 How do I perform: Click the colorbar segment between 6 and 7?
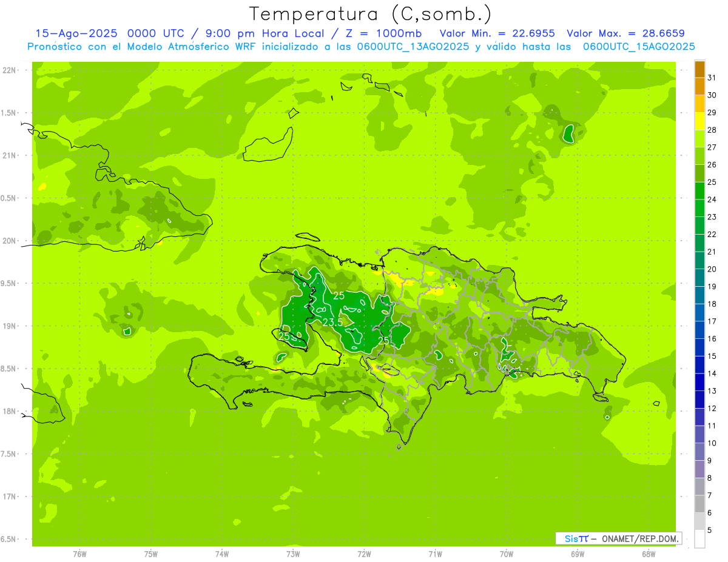tap(699, 504)
